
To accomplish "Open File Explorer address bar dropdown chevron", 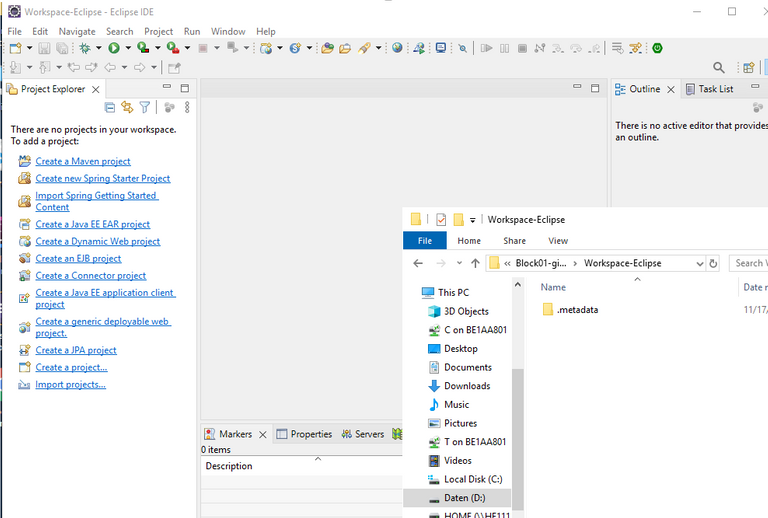I will coord(699,263).
